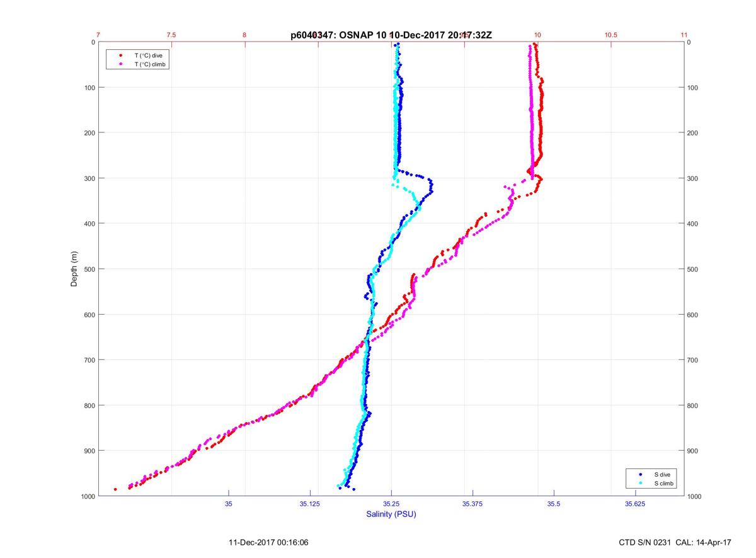This screenshot has height=558, width=756.
Task: Click depth tick 900 on left axis
Action: [x=89, y=451]
